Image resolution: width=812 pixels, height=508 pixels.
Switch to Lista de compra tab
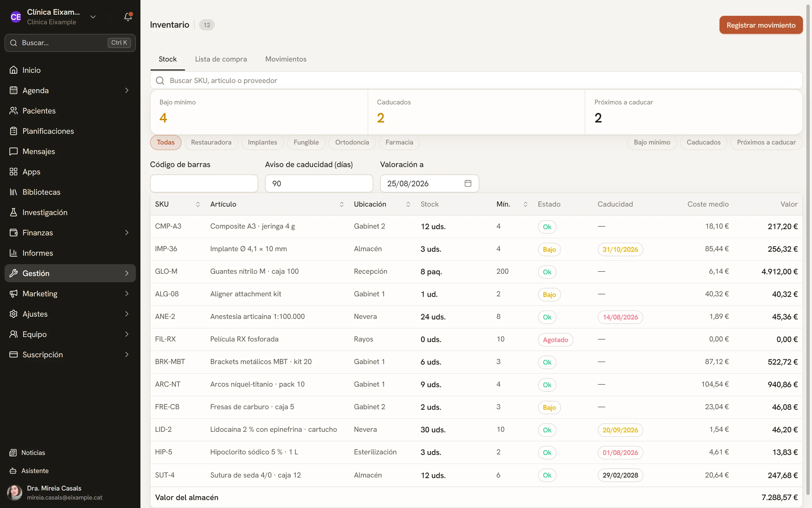221,59
